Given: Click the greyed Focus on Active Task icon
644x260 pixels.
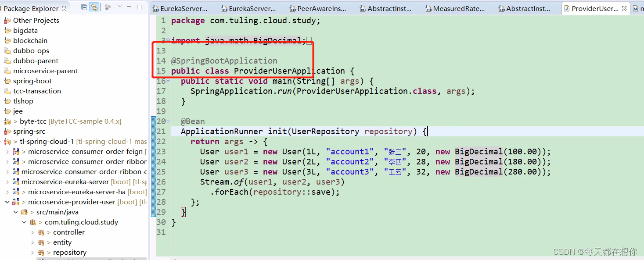Looking at the screenshot, I should tap(108, 7).
